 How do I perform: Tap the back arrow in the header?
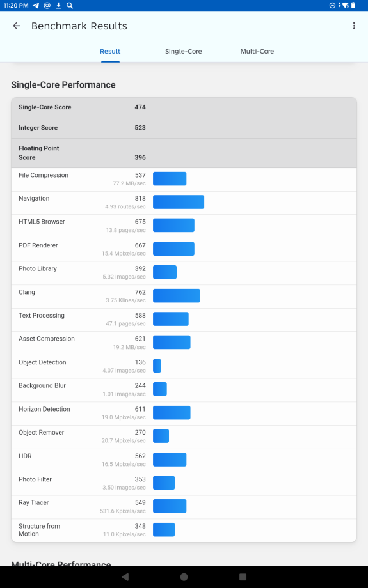[x=17, y=26]
